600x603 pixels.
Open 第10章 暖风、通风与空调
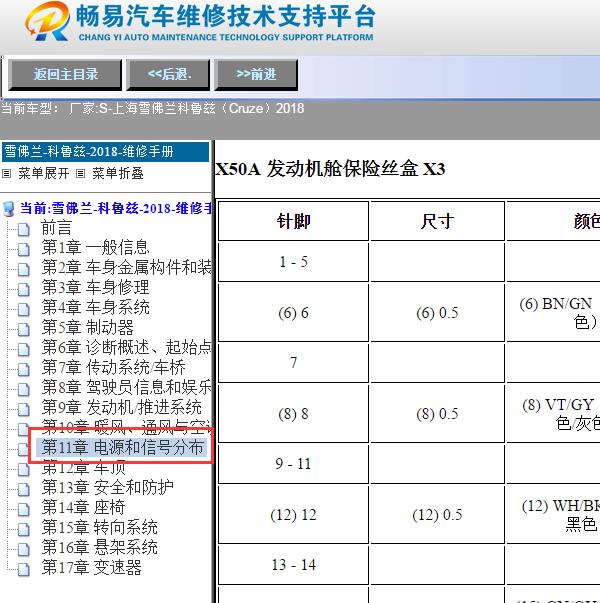[126, 427]
